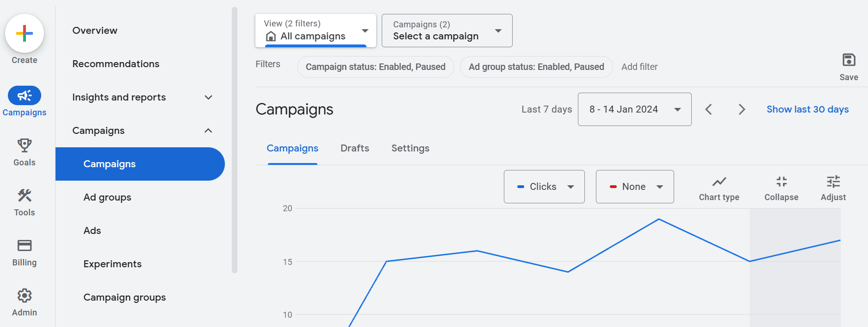Open the Tools wrench icon

tap(25, 195)
